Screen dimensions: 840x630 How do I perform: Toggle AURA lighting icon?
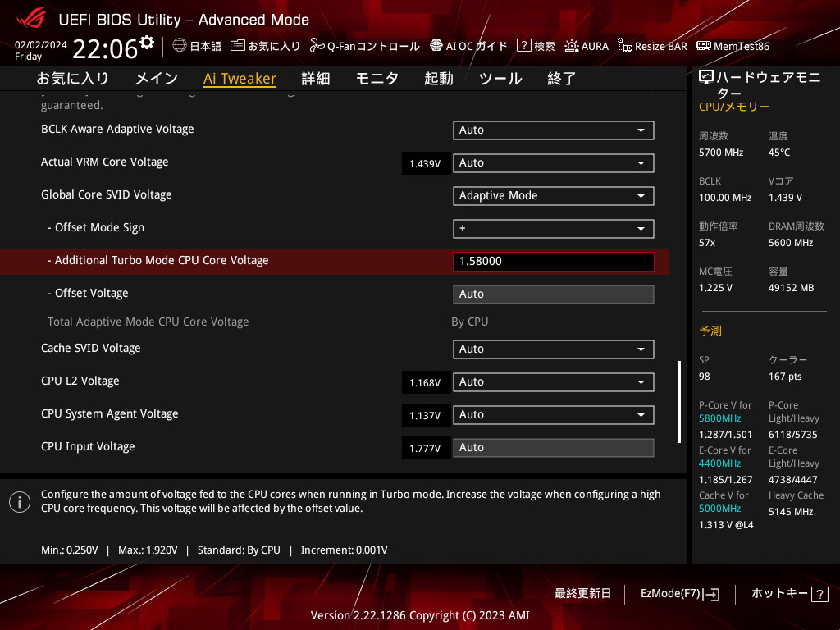click(571, 46)
